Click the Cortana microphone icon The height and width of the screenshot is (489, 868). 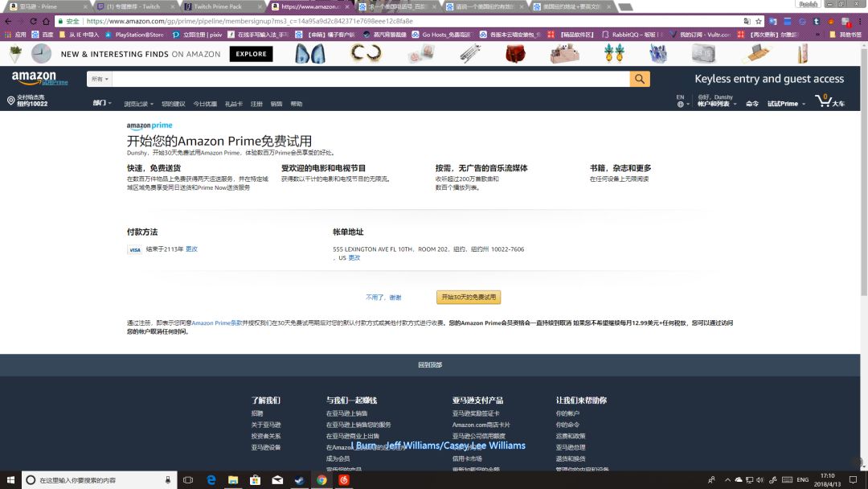168,479
